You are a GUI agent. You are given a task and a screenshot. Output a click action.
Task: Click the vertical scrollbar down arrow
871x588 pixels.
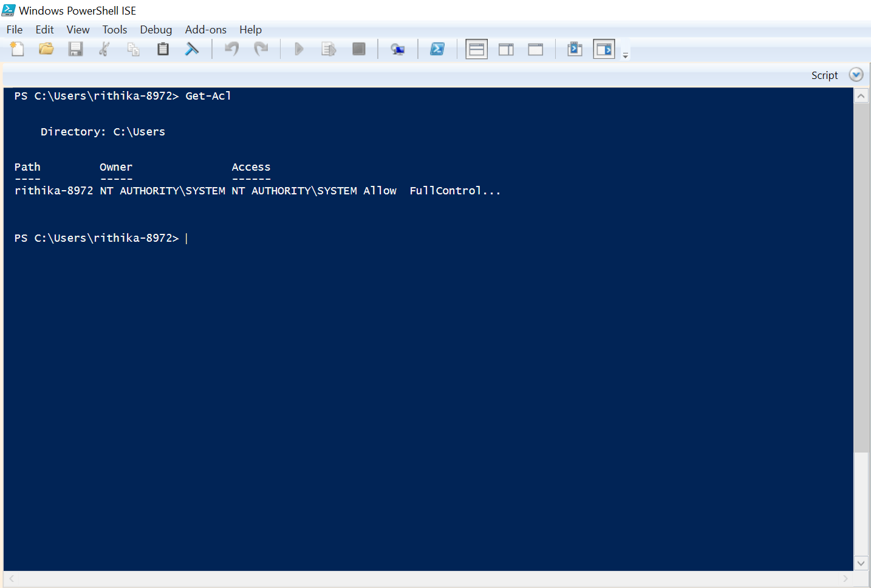pos(861,563)
